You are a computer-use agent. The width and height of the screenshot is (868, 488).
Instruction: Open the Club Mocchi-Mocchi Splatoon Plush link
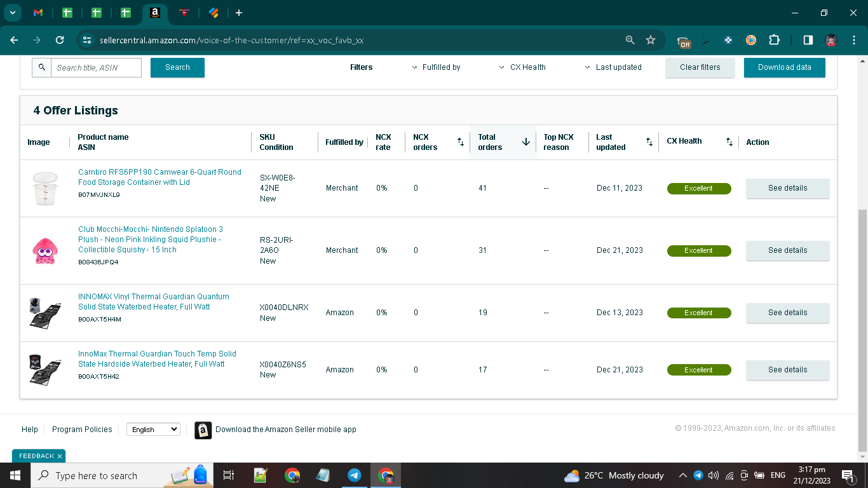151,240
